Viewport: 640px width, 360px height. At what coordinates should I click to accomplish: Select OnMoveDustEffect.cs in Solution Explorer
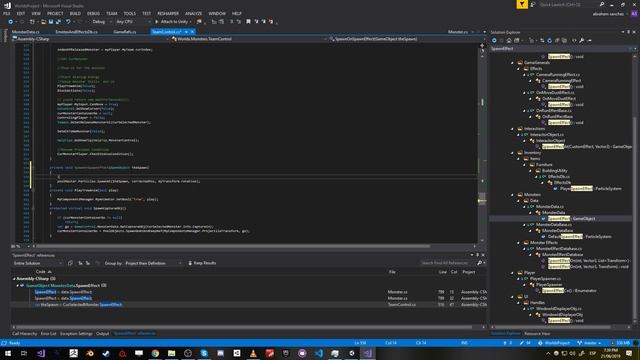(555, 93)
